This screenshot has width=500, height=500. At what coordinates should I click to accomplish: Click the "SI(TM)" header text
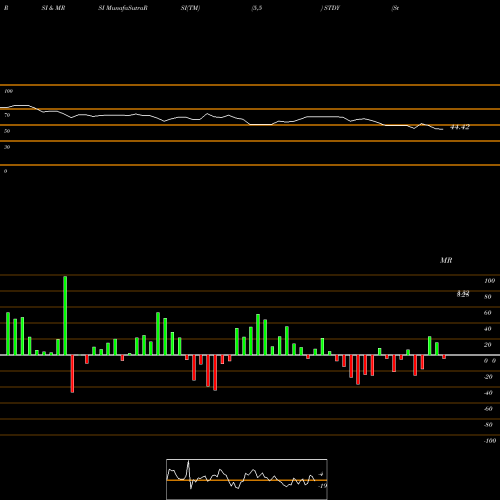190,8
